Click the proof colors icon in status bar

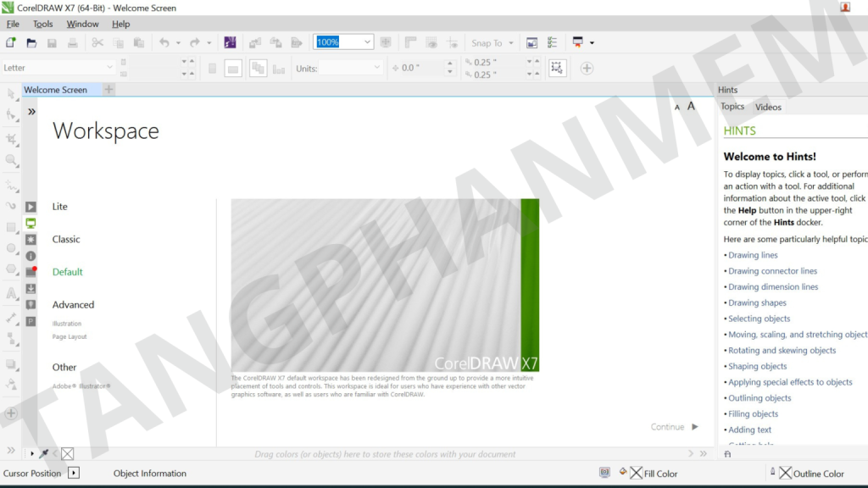click(604, 474)
